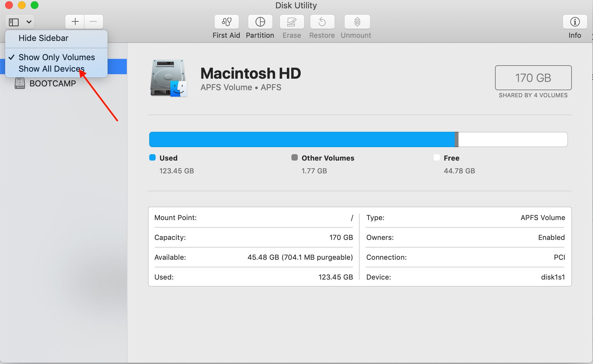Click the First Aid label text
The height and width of the screenshot is (364, 593).
pos(226,35)
